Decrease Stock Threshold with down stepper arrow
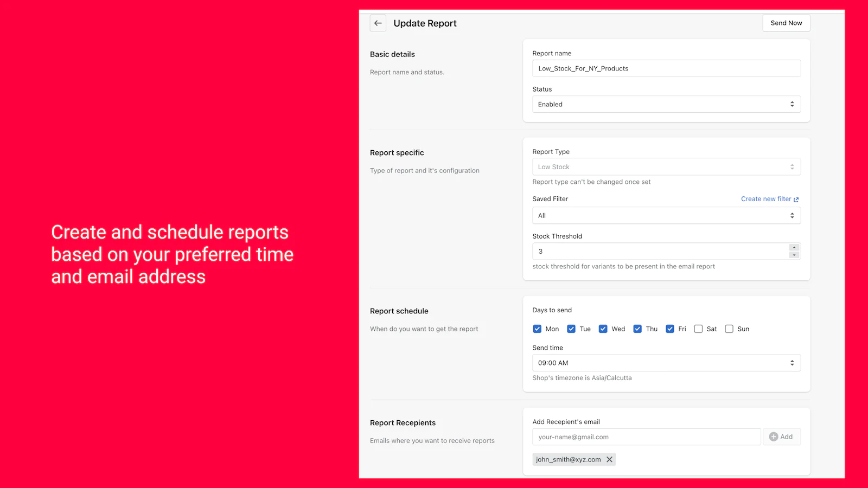Image resolution: width=868 pixels, height=488 pixels. 794,255
